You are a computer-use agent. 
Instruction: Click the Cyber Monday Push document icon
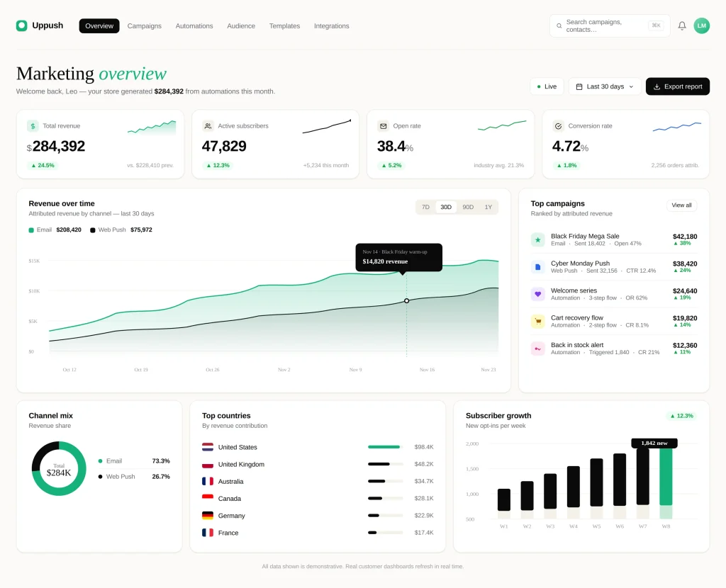point(537,267)
